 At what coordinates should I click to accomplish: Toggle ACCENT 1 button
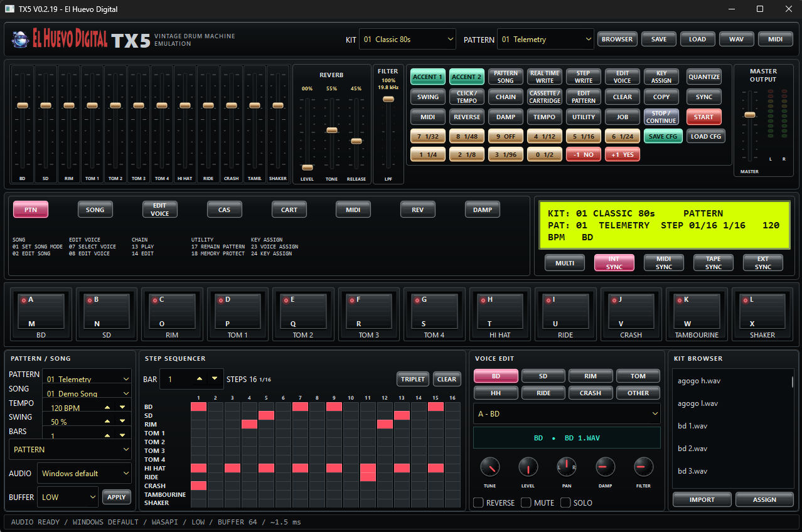[428, 77]
